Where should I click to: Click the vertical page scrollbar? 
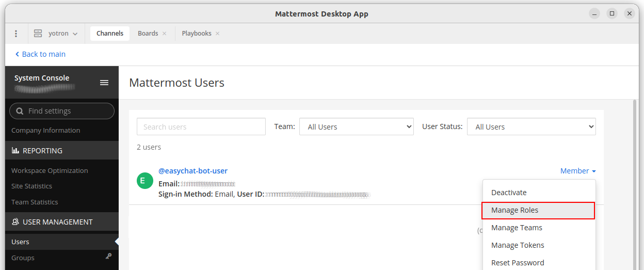pos(635,184)
